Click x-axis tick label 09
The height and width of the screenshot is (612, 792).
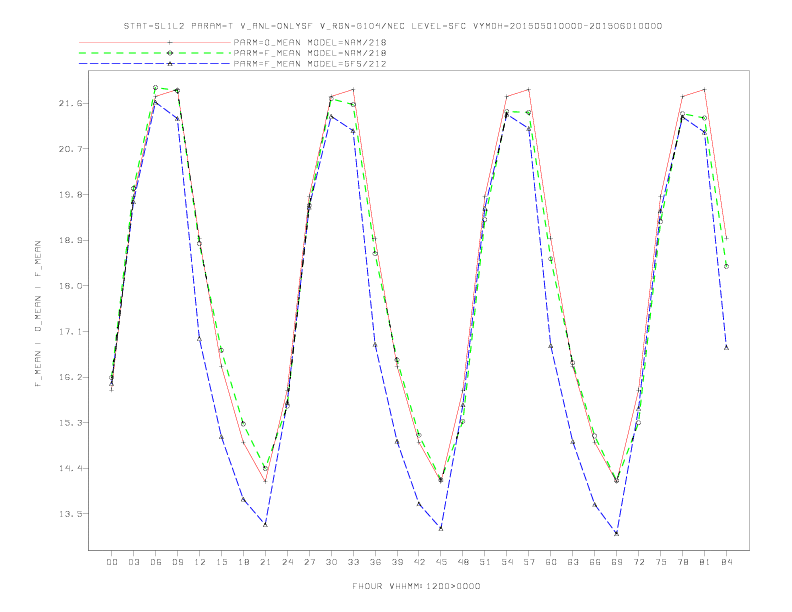(177, 562)
